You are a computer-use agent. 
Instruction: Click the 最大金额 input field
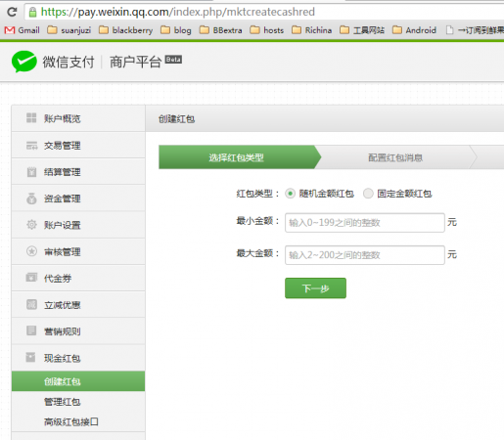(365, 255)
